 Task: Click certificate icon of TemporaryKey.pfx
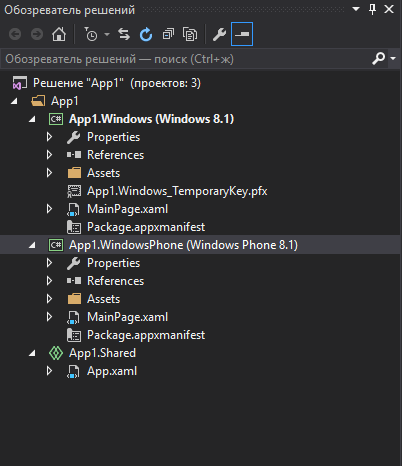(x=74, y=191)
